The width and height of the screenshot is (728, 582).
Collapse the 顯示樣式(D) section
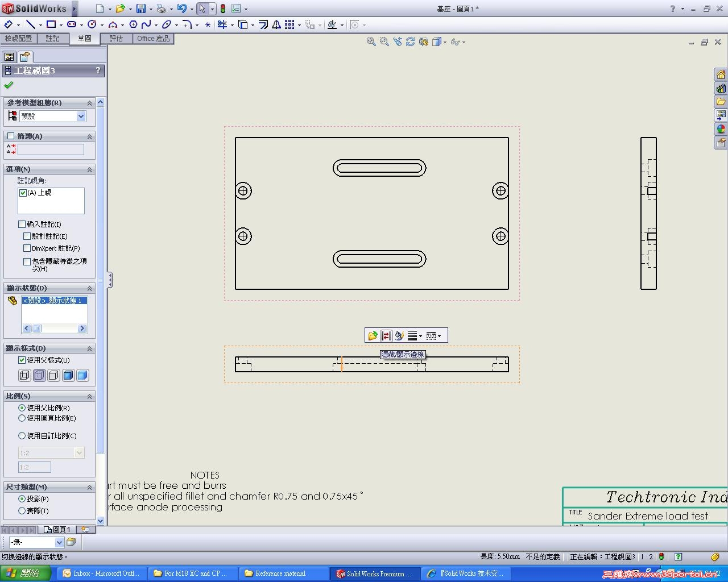(89, 348)
